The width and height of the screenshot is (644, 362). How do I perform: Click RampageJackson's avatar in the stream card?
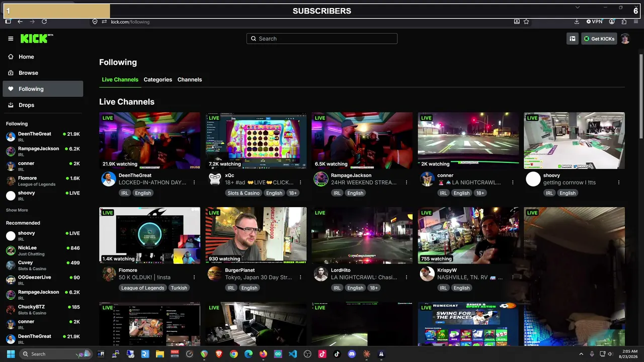[321, 179]
